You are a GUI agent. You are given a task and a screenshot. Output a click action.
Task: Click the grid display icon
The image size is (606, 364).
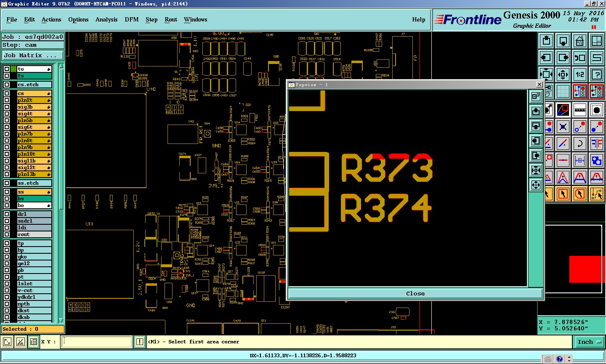click(x=563, y=91)
